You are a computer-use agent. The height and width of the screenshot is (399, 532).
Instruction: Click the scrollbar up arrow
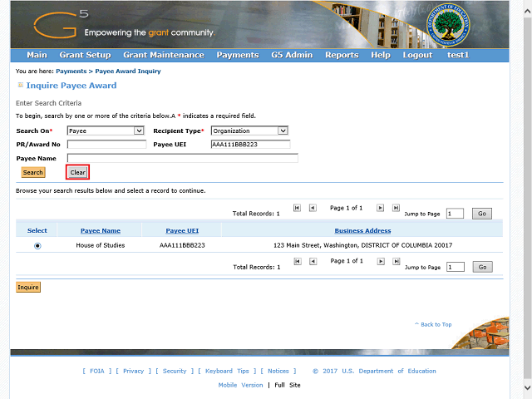point(527,12)
